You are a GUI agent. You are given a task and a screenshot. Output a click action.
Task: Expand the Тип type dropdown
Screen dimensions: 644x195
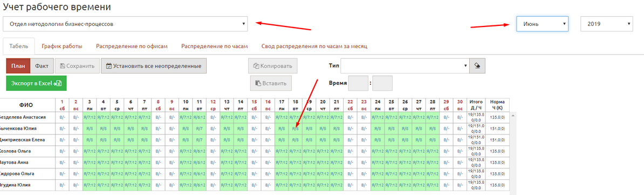[405, 65]
